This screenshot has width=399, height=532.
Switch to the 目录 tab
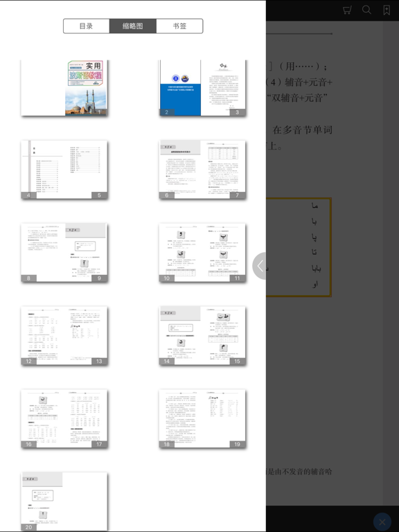tap(86, 26)
